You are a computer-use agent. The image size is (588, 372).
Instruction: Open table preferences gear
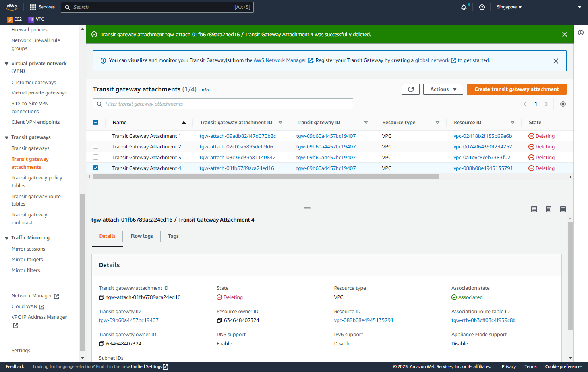coord(563,104)
